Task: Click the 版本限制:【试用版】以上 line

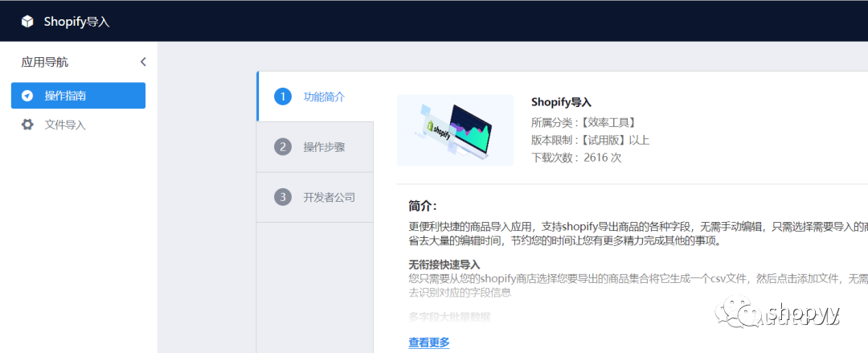Action: (x=590, y=140)
